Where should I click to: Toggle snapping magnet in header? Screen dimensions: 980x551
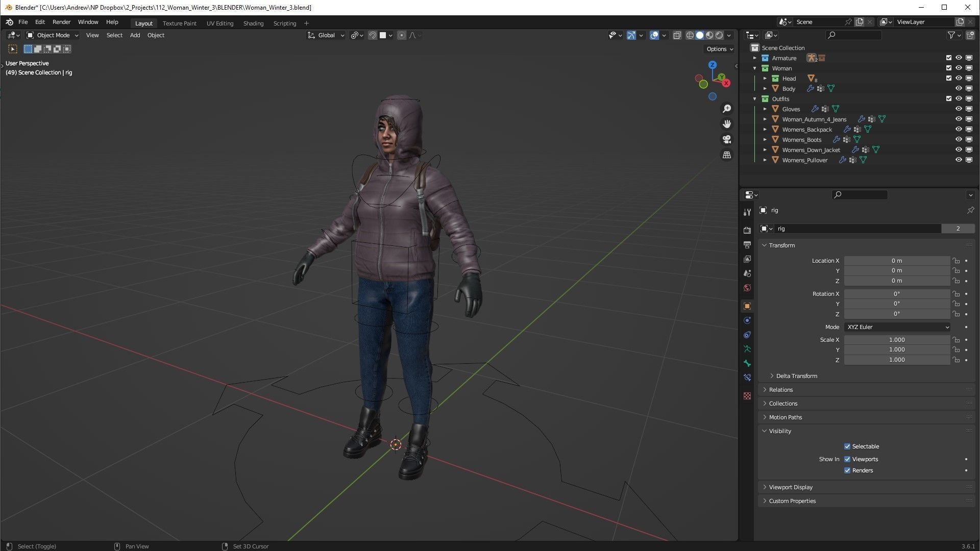[x=373, y=35]
